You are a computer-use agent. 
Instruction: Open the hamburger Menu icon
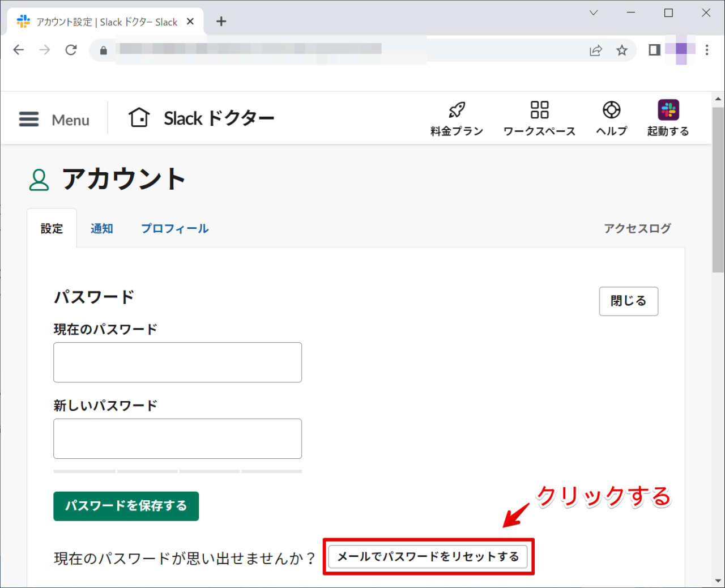tap(29, 119)
